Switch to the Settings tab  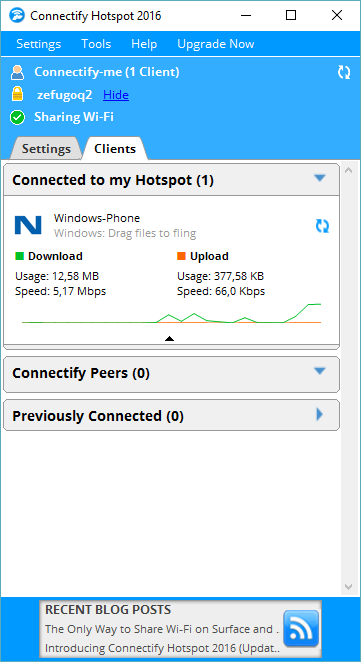click(x=46, y=149)
